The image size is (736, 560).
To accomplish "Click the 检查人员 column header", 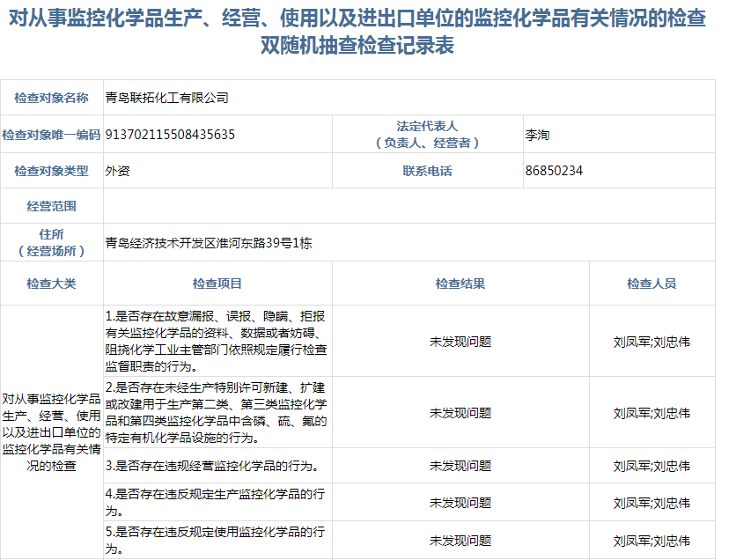I will 651,284.
